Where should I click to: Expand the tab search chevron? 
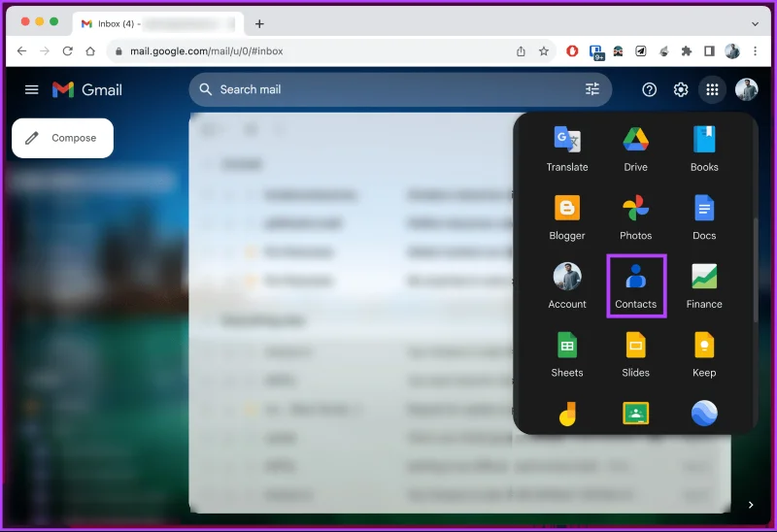755,23
